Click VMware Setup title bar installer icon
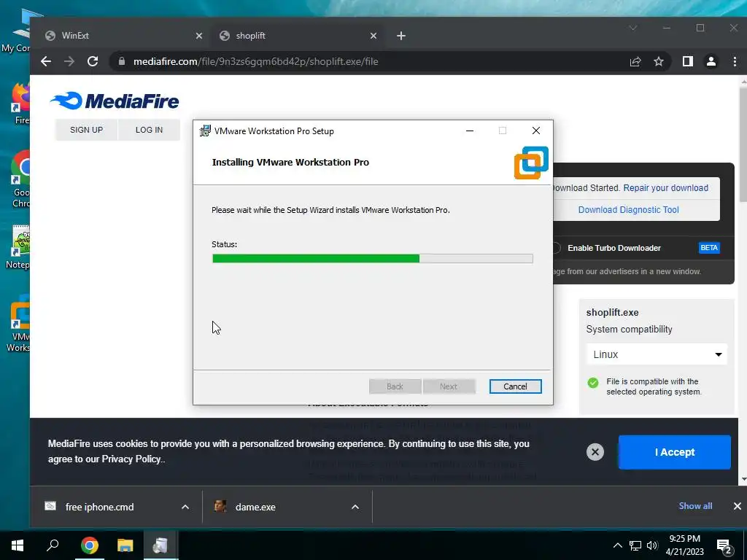 tap(205, 131)
